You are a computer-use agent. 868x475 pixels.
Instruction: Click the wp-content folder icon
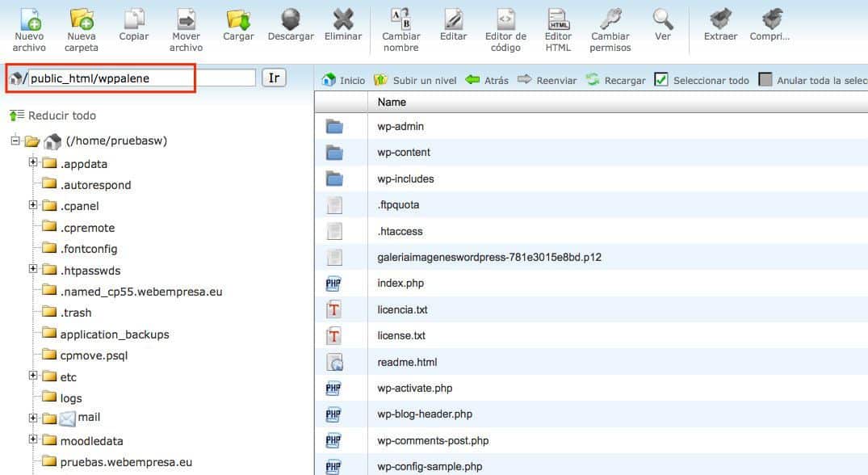pyautogui.click(x=334, y=152)
